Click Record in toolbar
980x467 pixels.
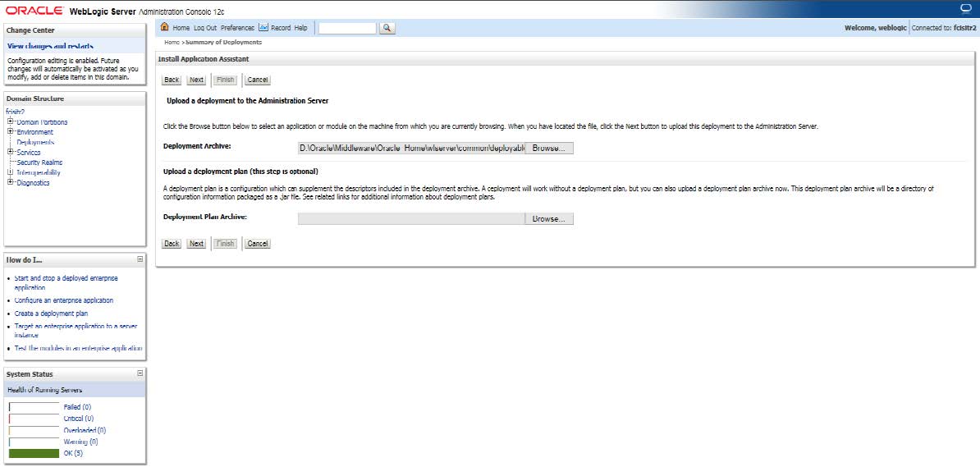(x=281, y=28)
